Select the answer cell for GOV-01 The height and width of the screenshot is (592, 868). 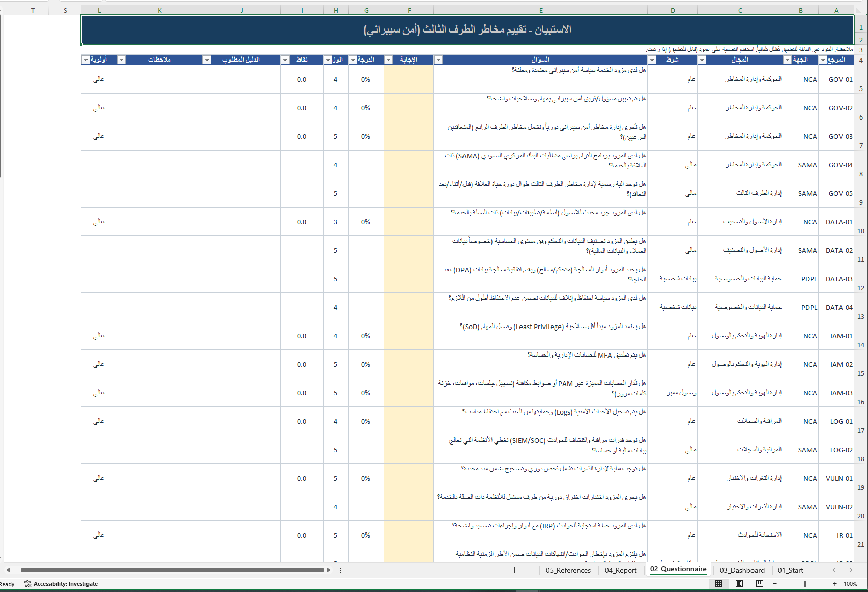[x=409, y=79]
